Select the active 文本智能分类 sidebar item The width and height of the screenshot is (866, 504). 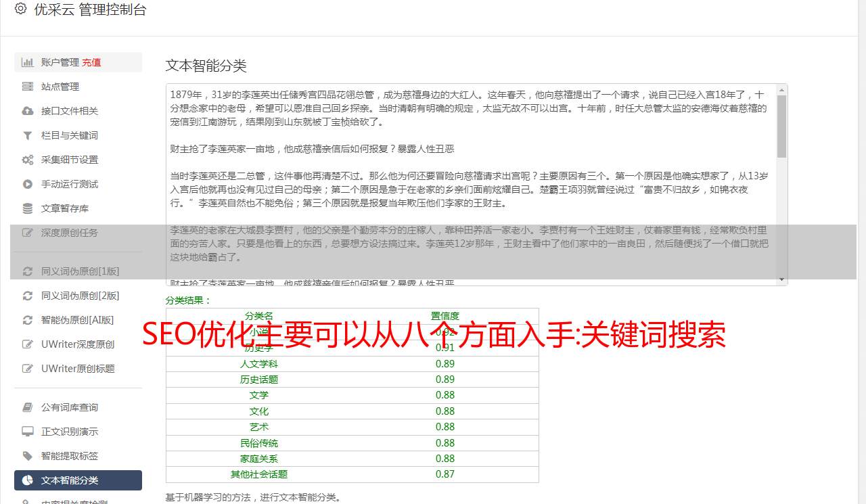click(78, 480)
